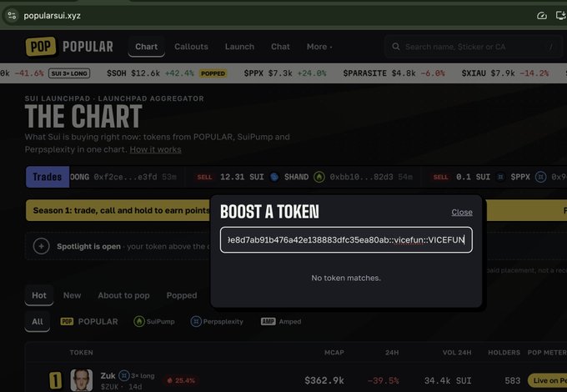The height and width of the screenshot is (392, 567).
Task: Click the Live on Pe… badge
Action: click(548, 380)
